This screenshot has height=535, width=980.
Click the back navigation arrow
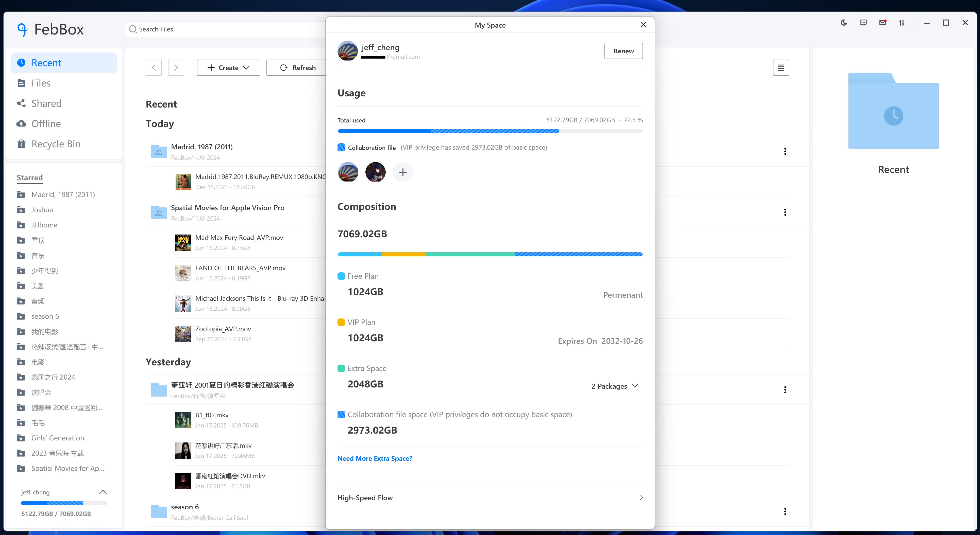(154, 68)
